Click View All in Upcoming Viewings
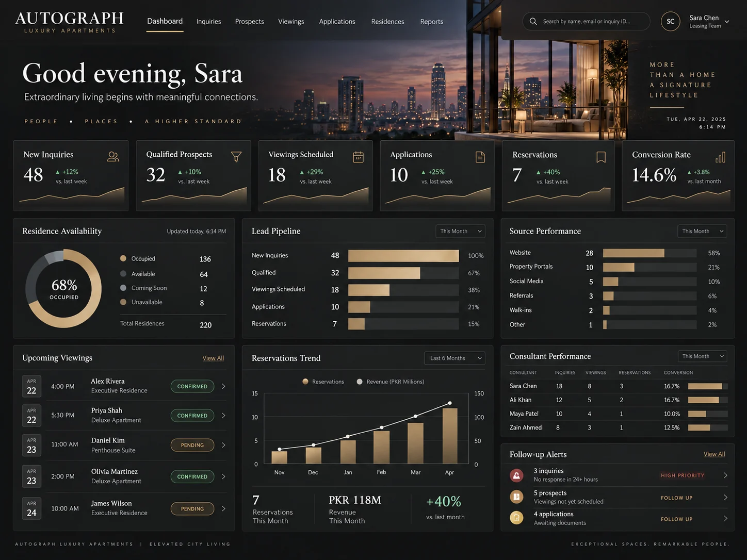This screenshot has height=560, width=747. point(213,358)
